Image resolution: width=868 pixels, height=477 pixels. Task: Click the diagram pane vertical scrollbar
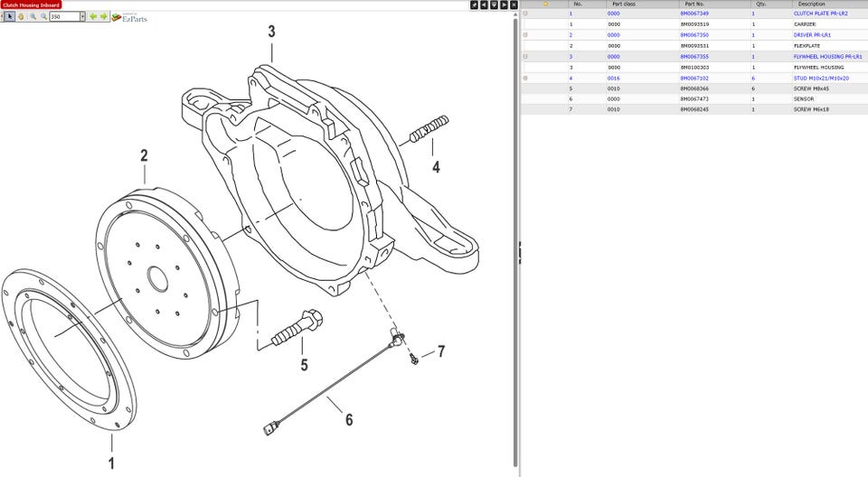[x=516, y=244]
